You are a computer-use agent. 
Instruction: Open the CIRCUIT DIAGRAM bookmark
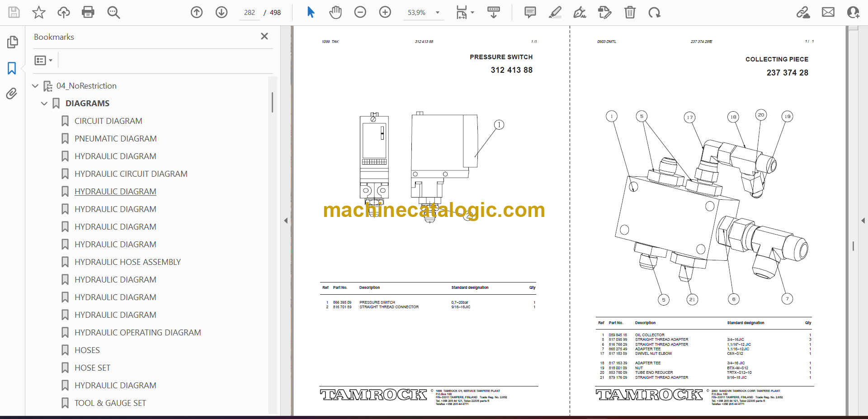pos(108,121)
